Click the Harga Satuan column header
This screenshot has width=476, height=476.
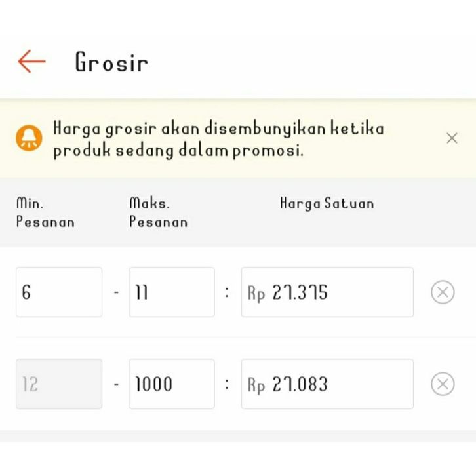327,204
